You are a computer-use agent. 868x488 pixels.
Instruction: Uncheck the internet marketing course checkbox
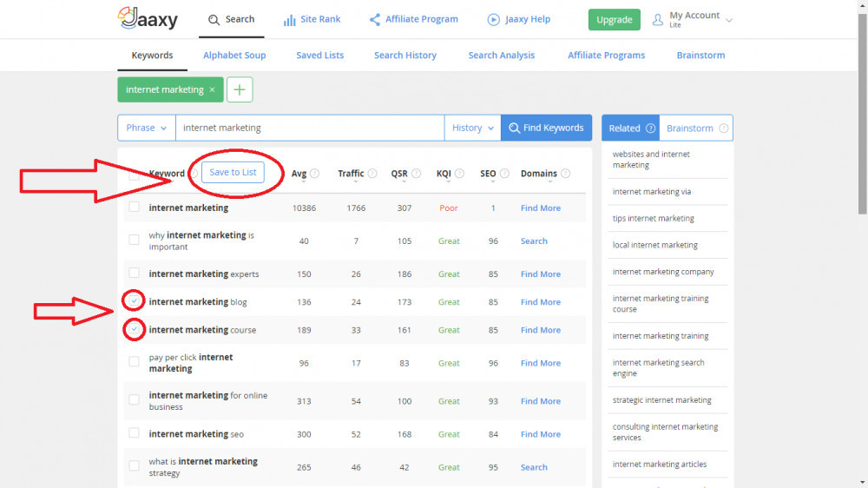pyautogui.click(x=134, y=329)
